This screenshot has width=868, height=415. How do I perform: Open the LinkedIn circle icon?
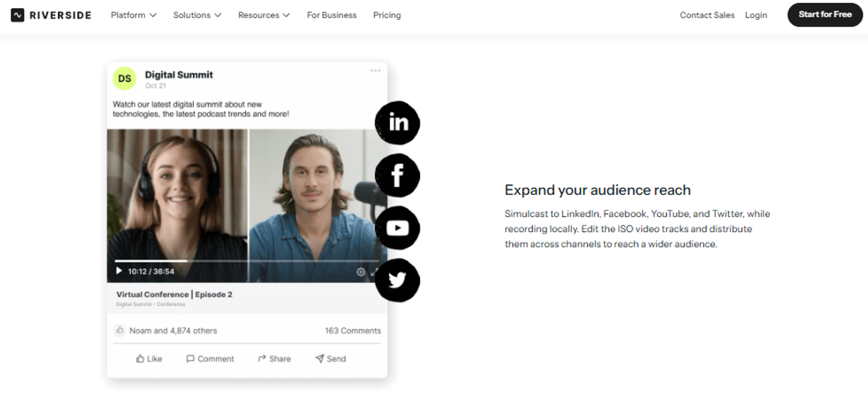pos(397,123)
